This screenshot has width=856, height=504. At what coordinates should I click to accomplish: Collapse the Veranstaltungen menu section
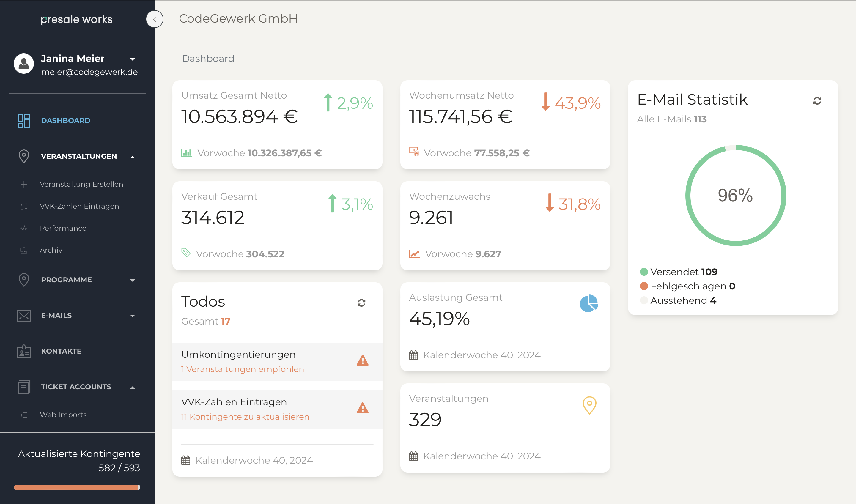click(133, 157)
